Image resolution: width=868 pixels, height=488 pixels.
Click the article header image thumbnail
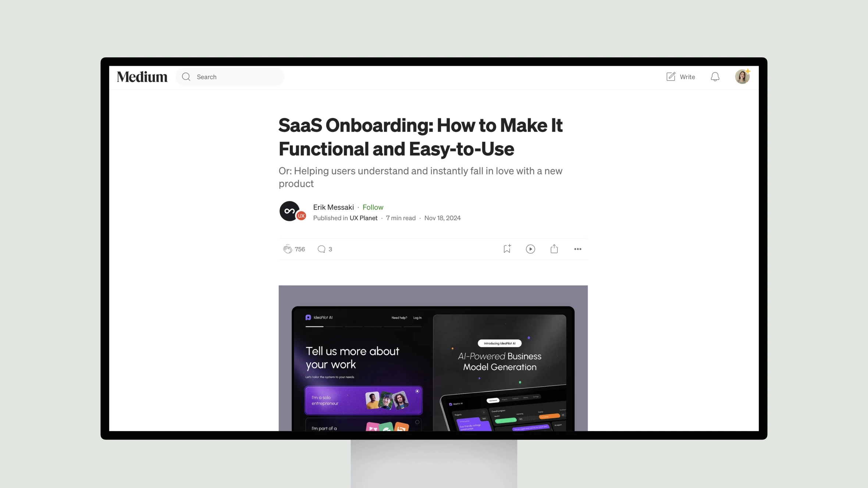tap(433, 358)
